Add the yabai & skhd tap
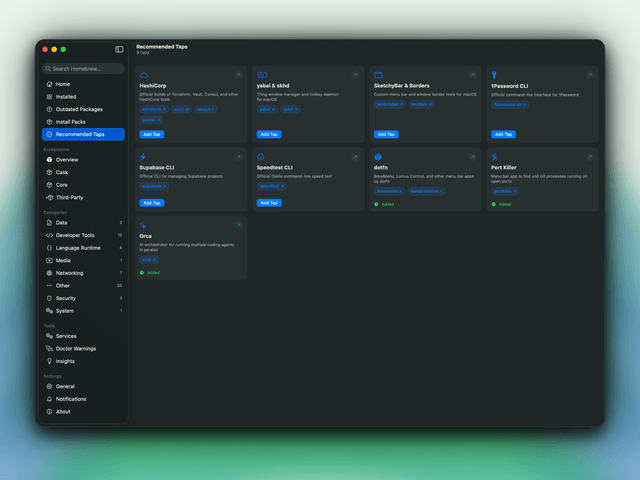Screen dimensions: 640x480 pos(269,134)
